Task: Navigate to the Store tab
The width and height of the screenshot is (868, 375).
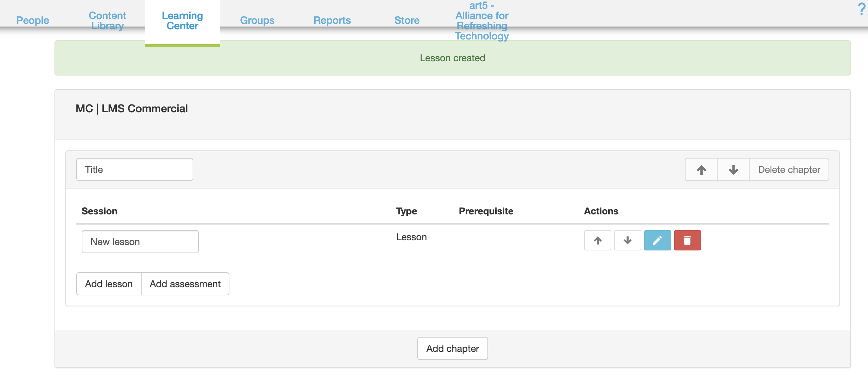Action: pyautogui.click(x=407, y=20)
